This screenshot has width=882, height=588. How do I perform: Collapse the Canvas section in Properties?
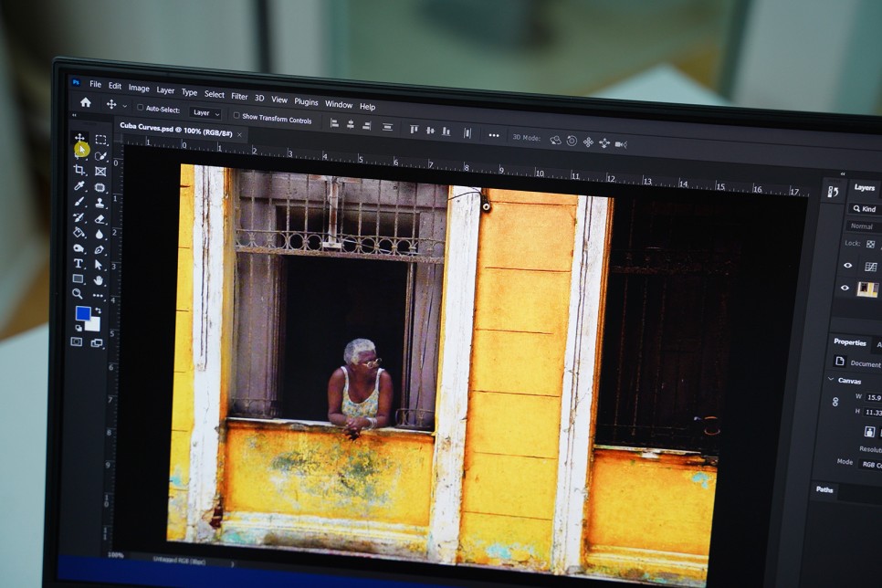[831, 379]
